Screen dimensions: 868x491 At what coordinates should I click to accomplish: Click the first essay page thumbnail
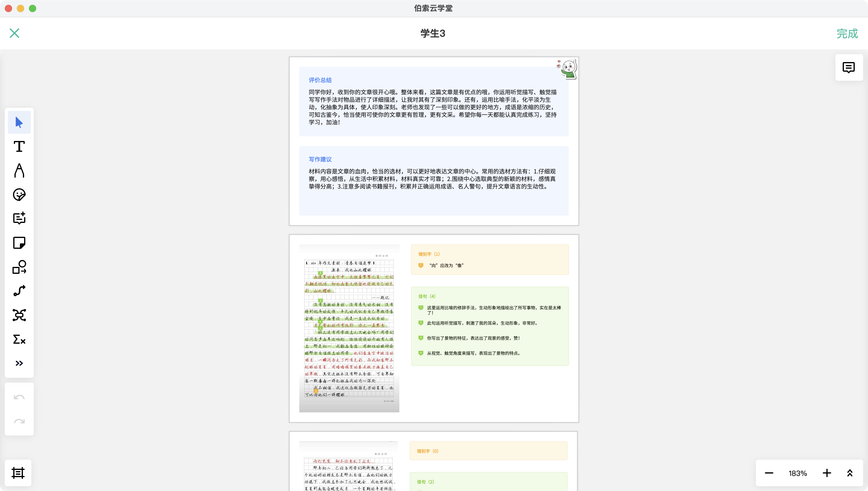pos(349,328)
